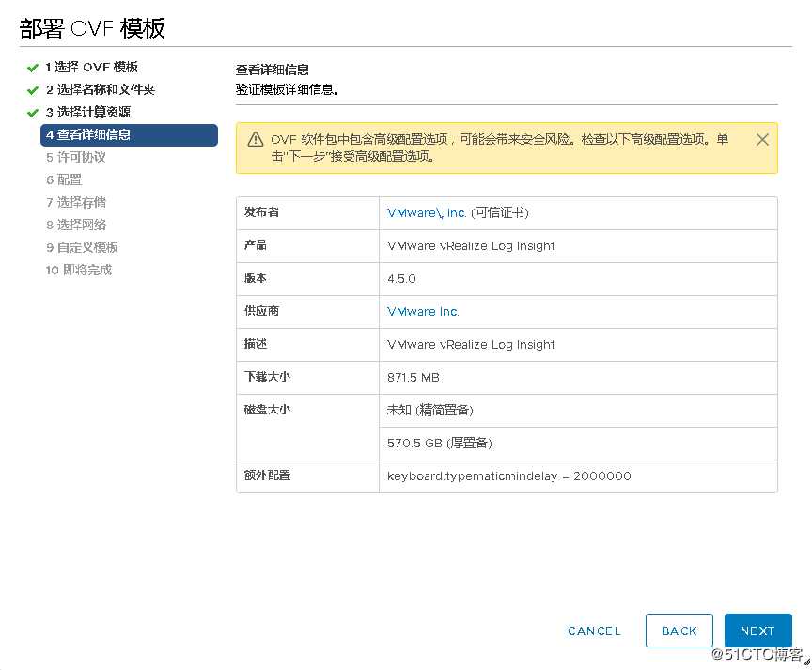The image size is (812, 670).
Task: Click the green check beside step 2
Action: point(33,90)
